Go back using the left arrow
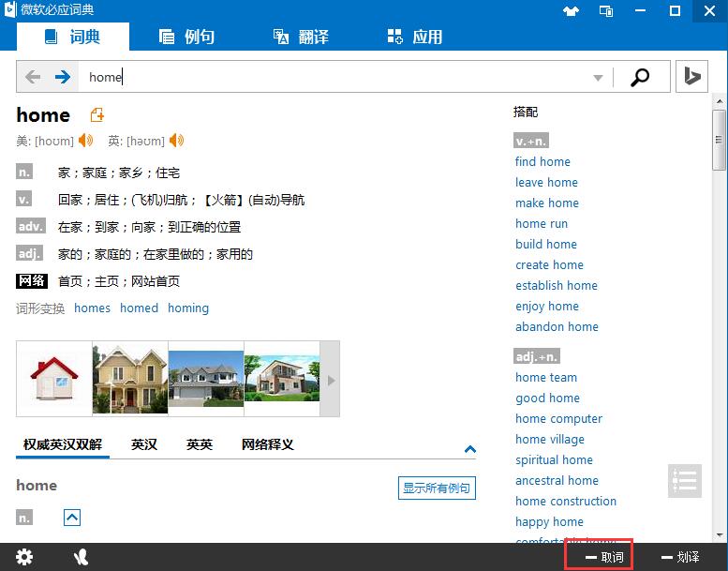This screenshot has height=571, width=728. pyautogui.click(x=34, y=77)
